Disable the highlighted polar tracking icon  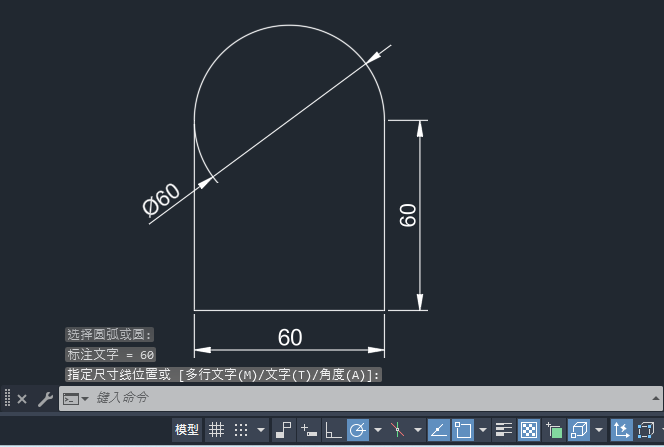[358, 430]
